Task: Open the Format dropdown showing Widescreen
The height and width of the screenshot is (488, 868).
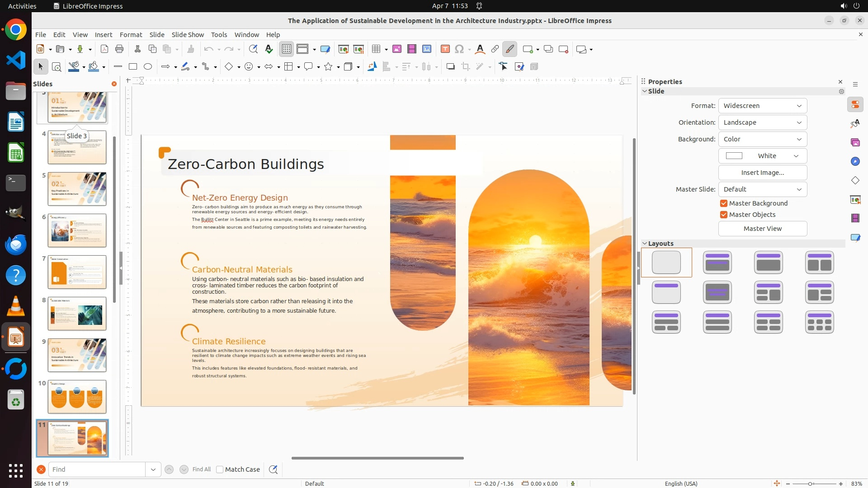Action: tap(762, 106)
